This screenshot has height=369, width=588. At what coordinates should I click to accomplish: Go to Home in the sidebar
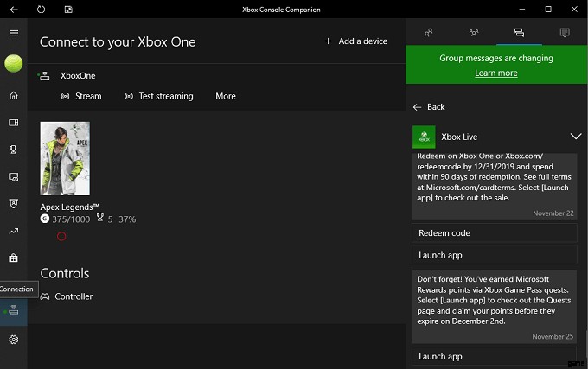[x=13, y=96]
